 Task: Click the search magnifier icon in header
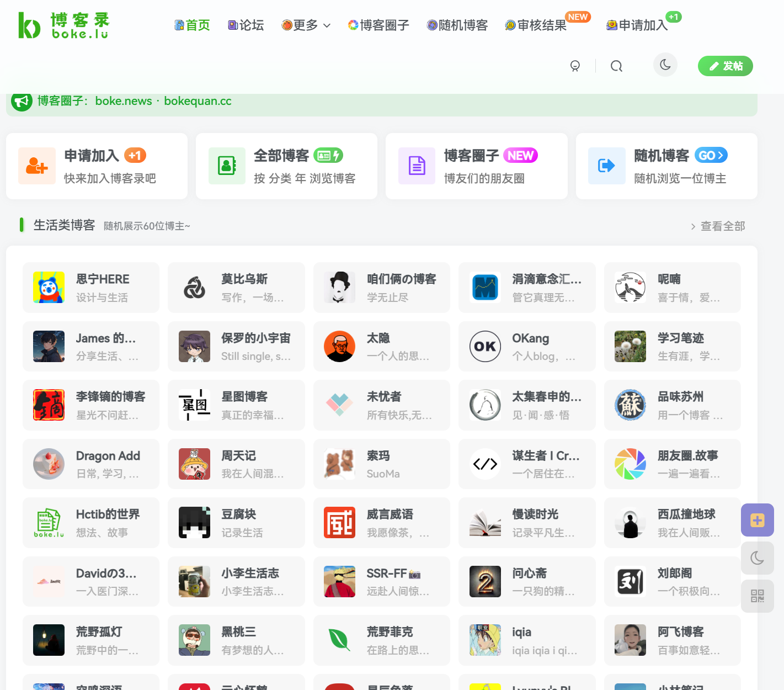point(616,66)
